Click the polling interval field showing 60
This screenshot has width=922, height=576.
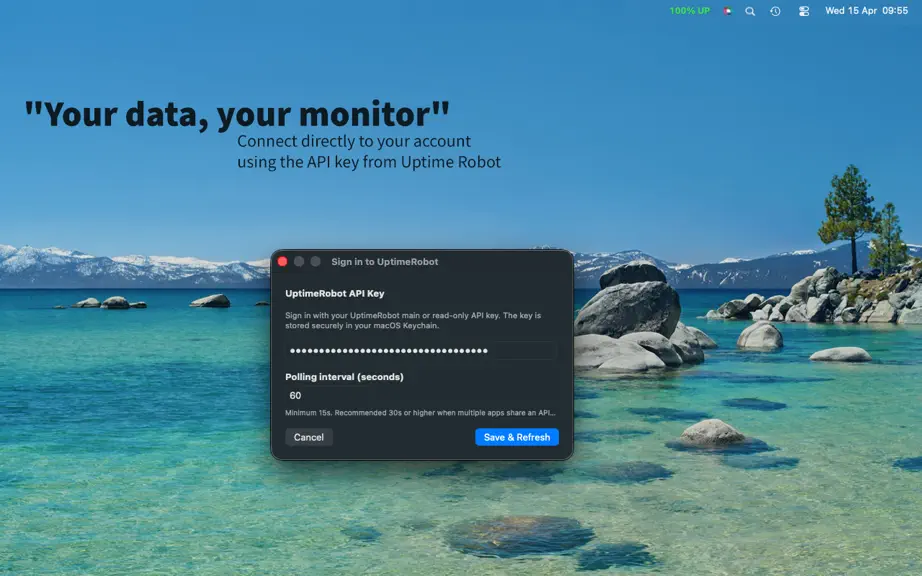click(x=421, y=396)
